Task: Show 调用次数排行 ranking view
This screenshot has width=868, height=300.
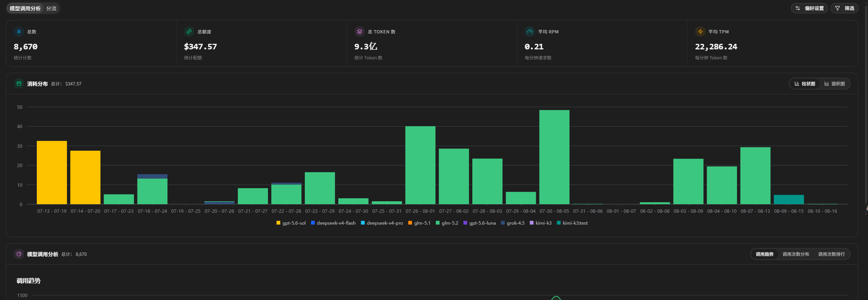Action: pyautogui.click(x=831, y=254)
